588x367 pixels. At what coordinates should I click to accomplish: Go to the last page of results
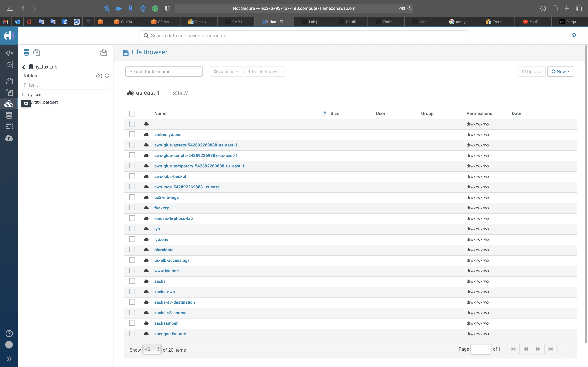[x=551, y=349]
